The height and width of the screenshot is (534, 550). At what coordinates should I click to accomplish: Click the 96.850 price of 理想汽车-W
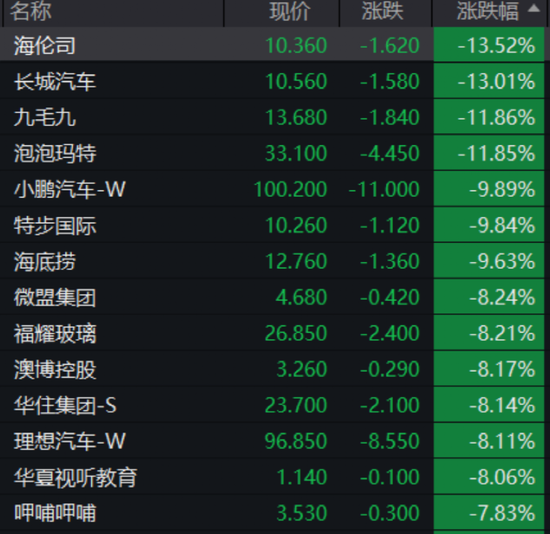pyautogui.click(x=296, y=441)
